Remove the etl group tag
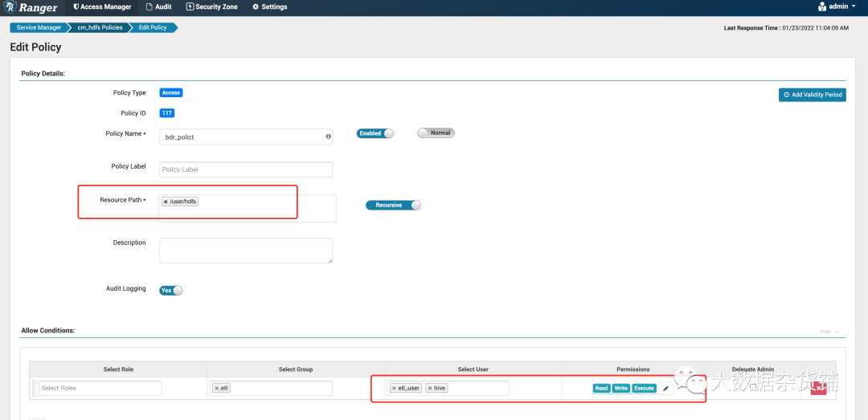 coord(216,389)
